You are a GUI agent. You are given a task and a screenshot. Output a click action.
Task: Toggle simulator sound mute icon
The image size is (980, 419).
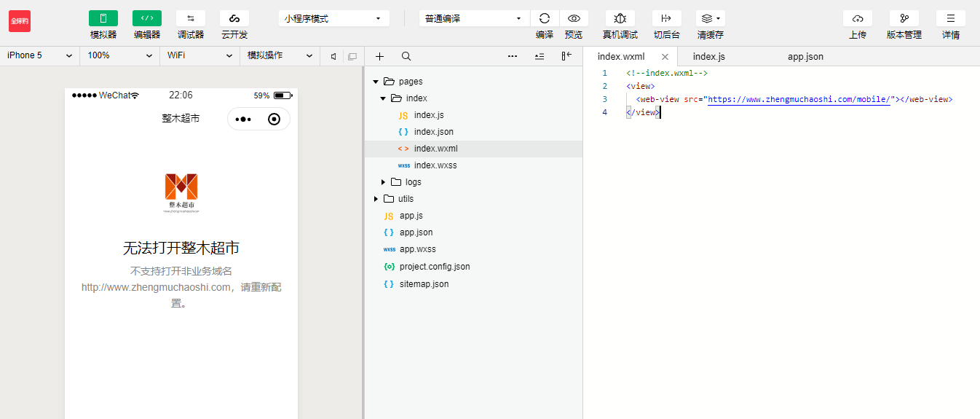click(x=333, y=56)
